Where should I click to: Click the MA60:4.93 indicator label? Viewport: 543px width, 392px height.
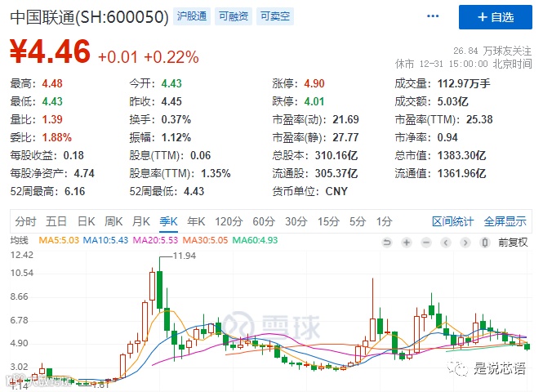pos(255,240)
